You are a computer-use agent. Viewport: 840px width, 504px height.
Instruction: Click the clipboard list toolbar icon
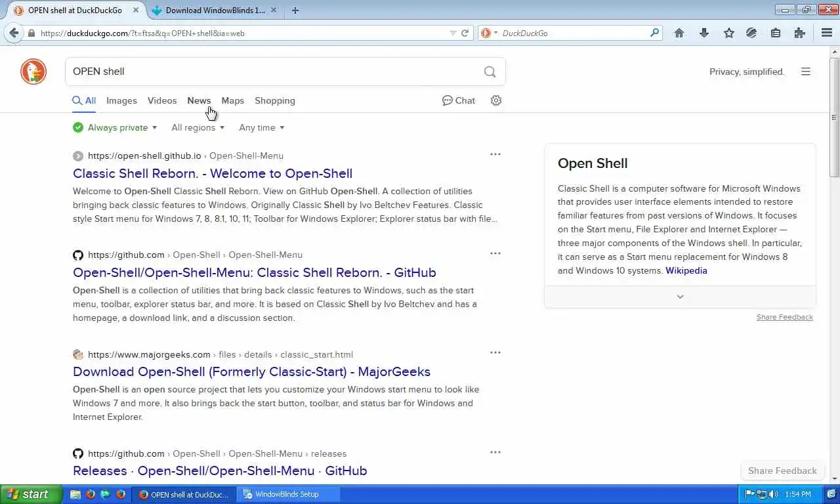pos(776,33)
